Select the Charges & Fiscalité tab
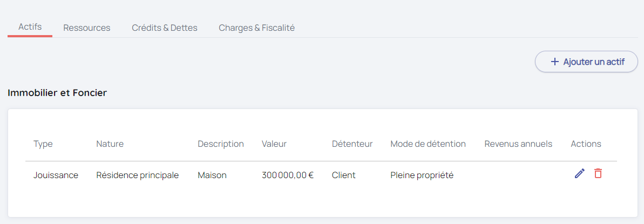This screenshot has width=644, height=224. point(256,28)
